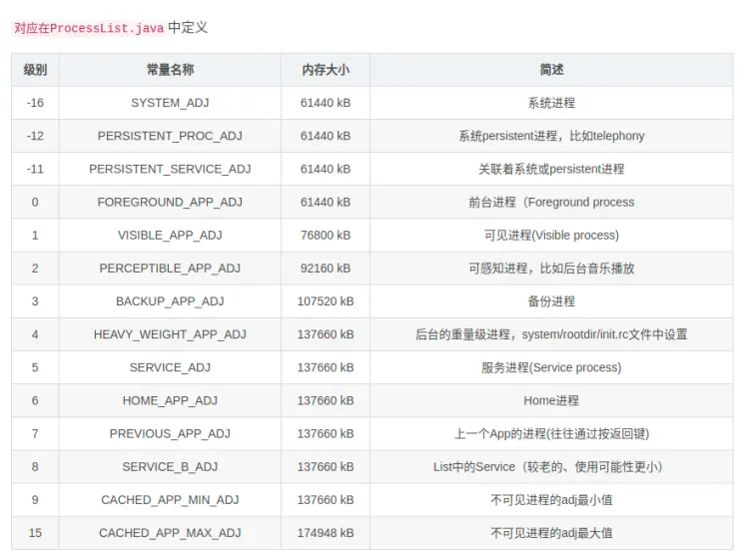The width and height of the screenshot is (748, 560).
Task: Select the HOME_APP_ADJ cell
Action: point(170,400)
